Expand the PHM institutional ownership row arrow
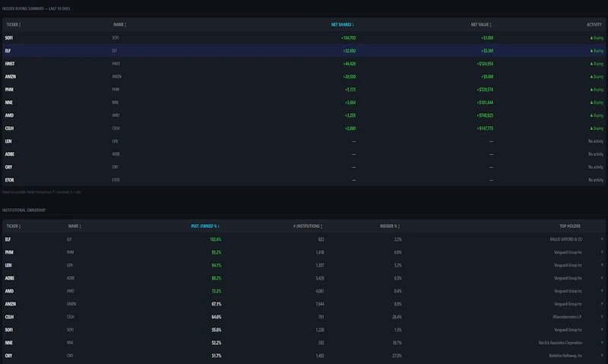Image resolution: width=608 pixels, height=364 pixels. [602, 252]
